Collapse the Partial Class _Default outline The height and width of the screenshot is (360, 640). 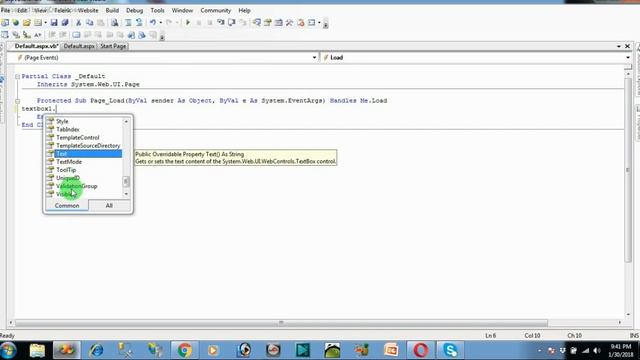coord(18,76)
